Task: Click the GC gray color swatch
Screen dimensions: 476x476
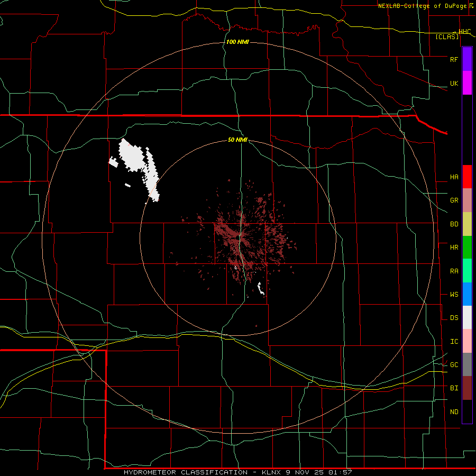Action: pyautogui.click(x=467, y=364)
